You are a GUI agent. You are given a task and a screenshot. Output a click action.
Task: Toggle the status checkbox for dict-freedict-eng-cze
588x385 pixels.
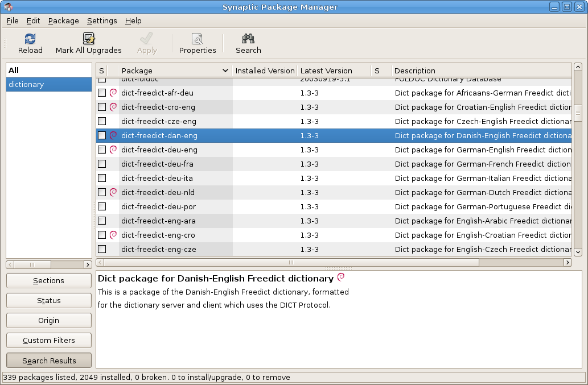pos(102,249)
